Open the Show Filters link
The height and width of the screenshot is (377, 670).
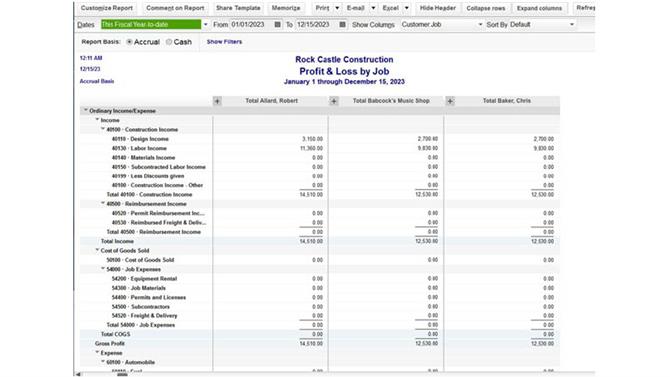click(x=224, y=42)
